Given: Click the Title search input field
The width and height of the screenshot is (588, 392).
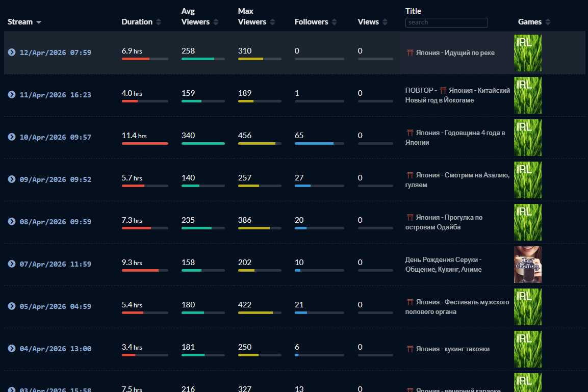Looking at the screenshot, I should 446,22.
